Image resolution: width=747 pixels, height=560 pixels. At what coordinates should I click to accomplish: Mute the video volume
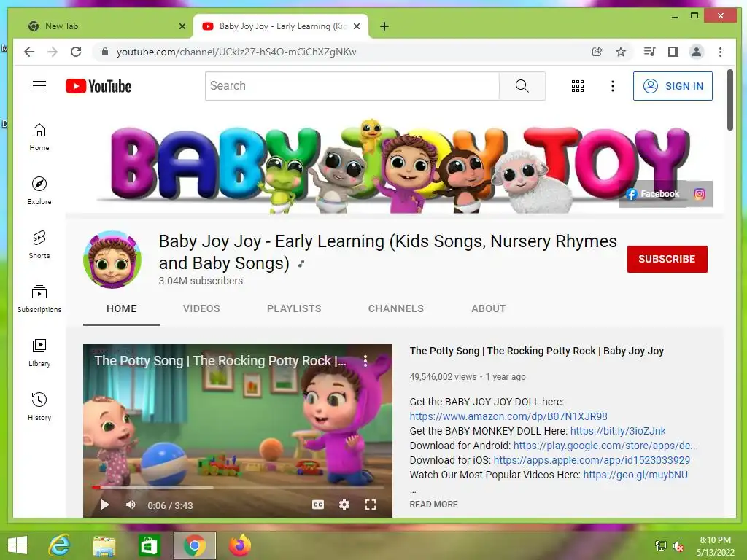point(131,505)
